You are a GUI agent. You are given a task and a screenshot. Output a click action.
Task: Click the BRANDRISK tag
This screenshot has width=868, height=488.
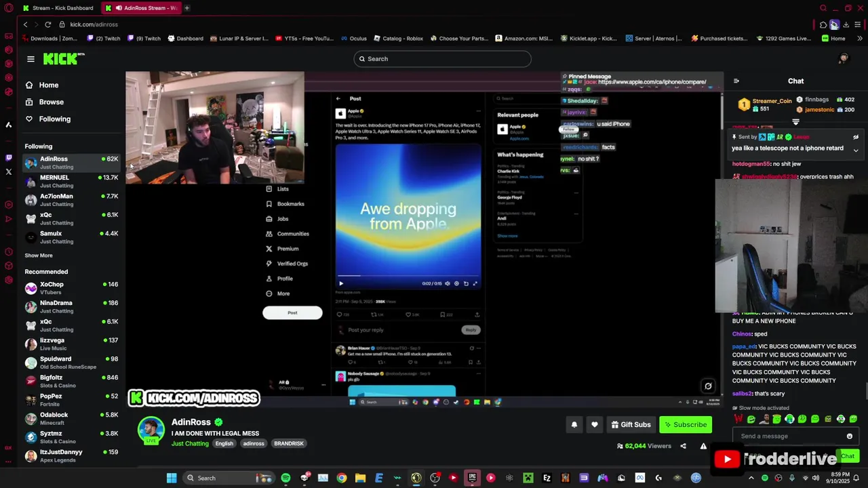[x=289, y=443]
